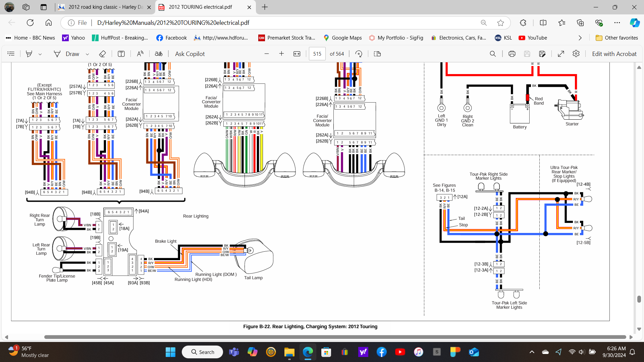644x362 pixels.
Task: Add a text box with the Text tool
Action: click(x=121, y=54)
